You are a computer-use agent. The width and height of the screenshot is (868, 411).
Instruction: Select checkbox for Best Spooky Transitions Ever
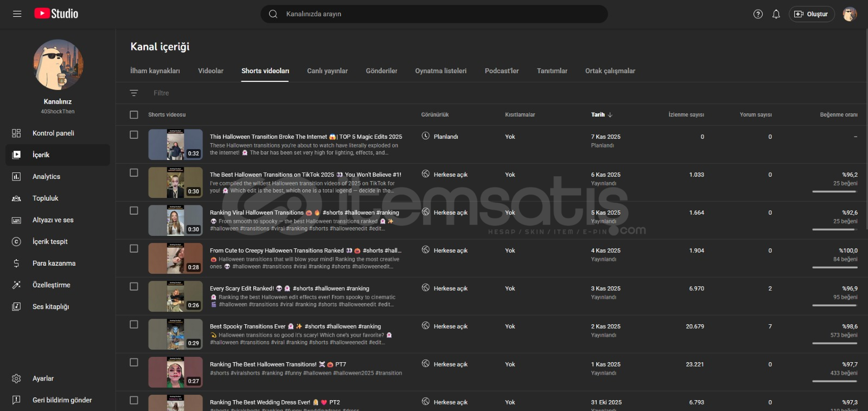point(134,324)
